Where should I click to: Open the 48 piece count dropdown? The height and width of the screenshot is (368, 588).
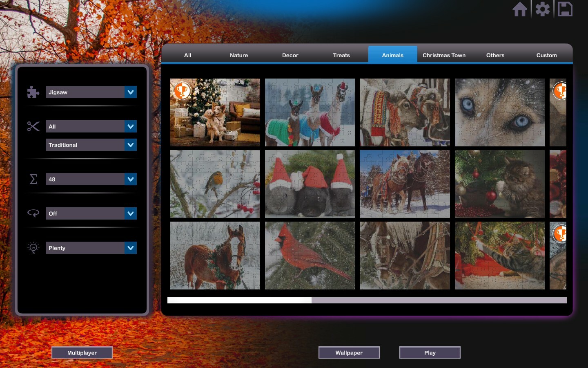click(91, 179)
